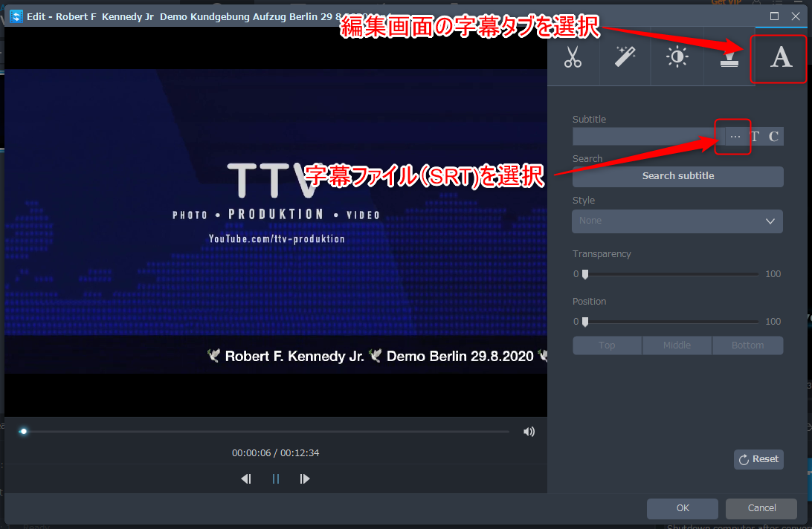The image size is (812, 529).
Task: Open the magic wand Effects tab
Action: click(625, 58)
